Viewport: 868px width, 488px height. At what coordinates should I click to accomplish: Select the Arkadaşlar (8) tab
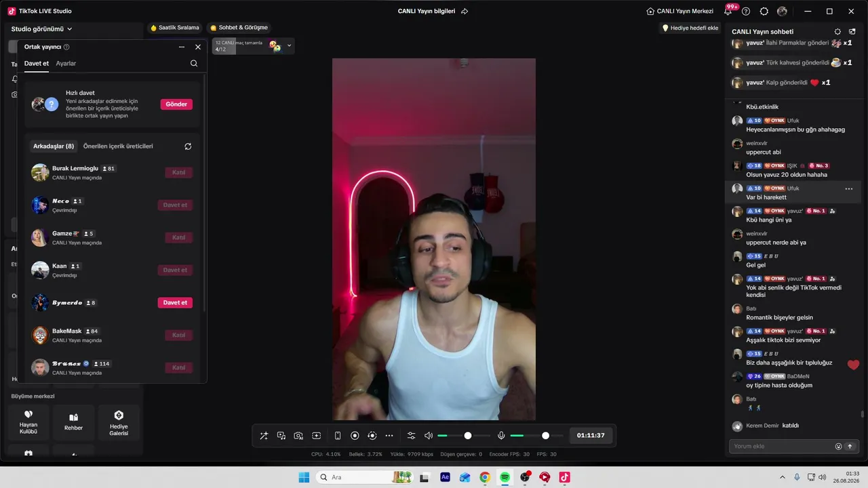[54, 146]
